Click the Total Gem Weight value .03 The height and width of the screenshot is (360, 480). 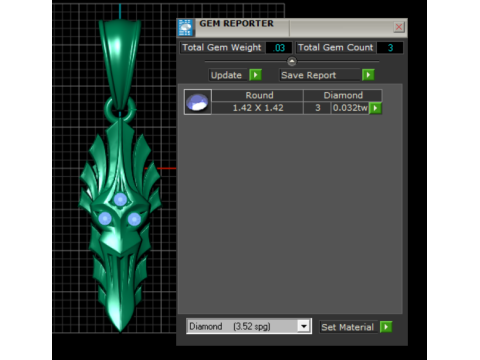(279, 48)
